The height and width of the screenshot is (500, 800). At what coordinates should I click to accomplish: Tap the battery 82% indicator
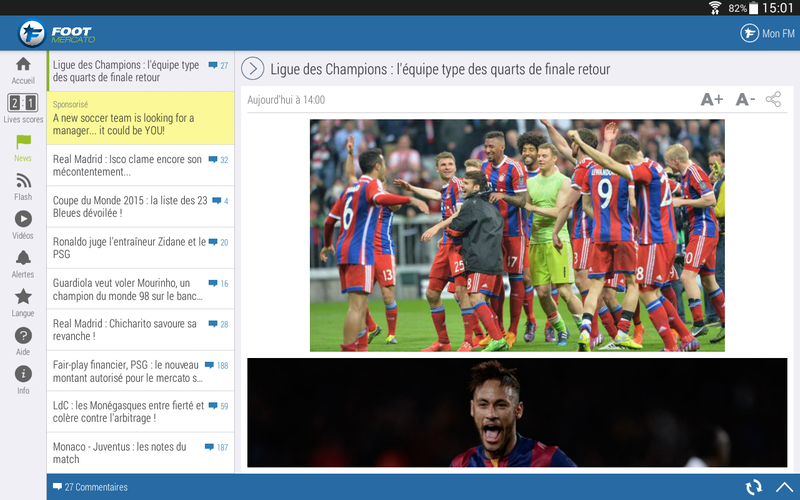(743, 8)
